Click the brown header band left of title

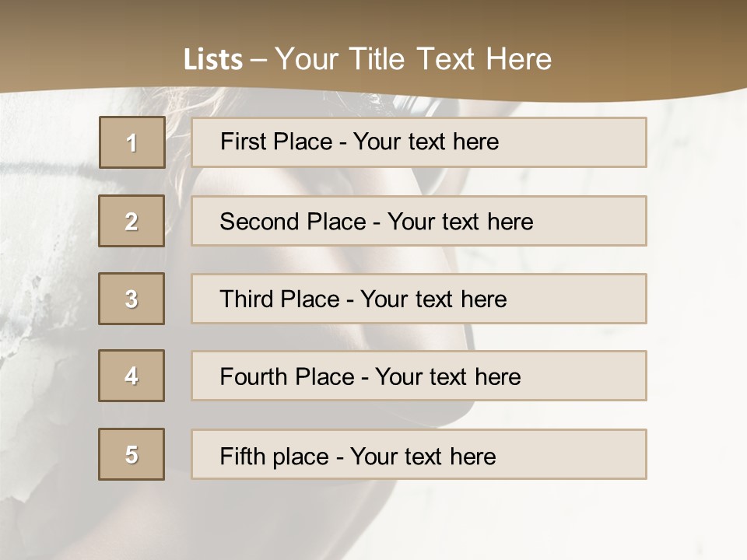(x=78, y=47)
